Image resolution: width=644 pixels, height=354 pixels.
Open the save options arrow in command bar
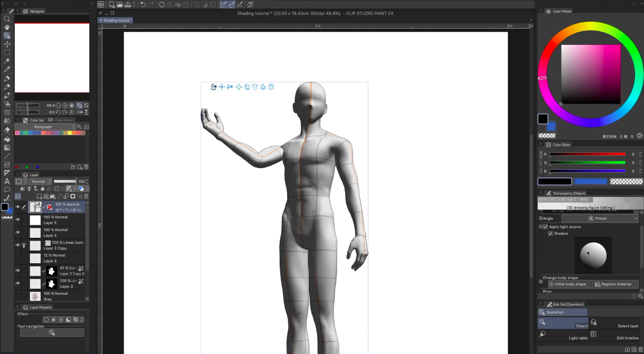coord(134,4)
